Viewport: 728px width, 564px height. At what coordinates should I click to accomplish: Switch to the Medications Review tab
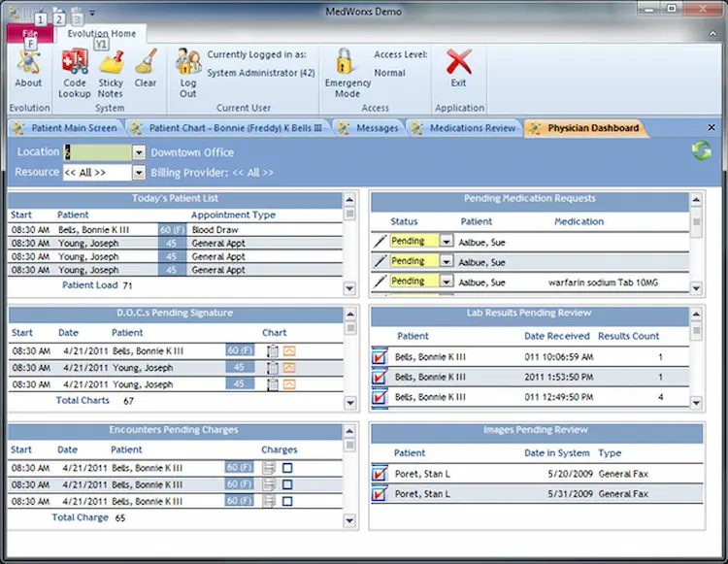(472, 128)
